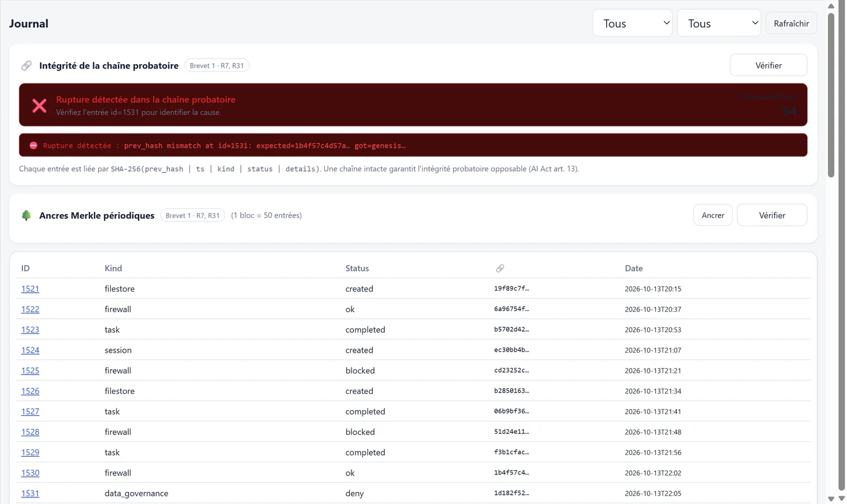Click the red no-entry icon before Rupture détectée
This screenshot has height=504, width=847.
coord(33,146)
